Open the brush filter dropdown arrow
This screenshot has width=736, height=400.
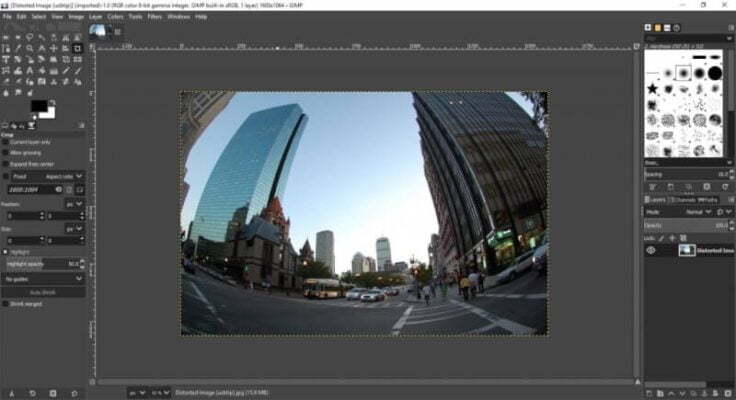tap(729, 38)
